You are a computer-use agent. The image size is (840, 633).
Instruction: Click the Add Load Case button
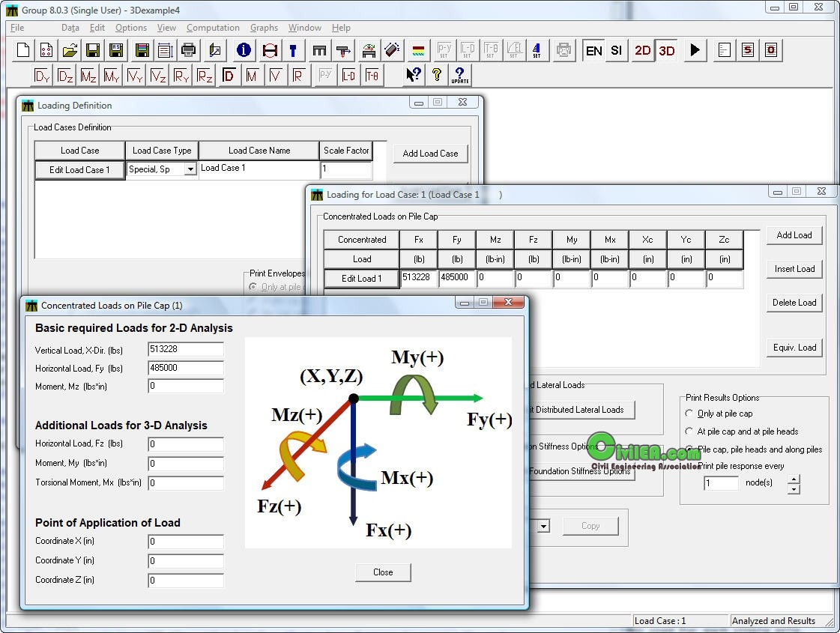click(430, 154)
